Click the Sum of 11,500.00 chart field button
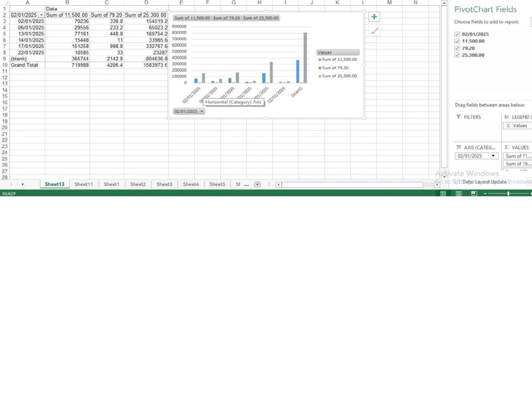 point(192,18)
